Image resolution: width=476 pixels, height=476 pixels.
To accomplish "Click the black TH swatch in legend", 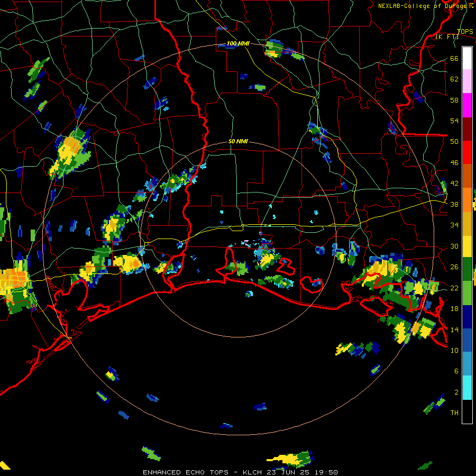I will (467, 411).
